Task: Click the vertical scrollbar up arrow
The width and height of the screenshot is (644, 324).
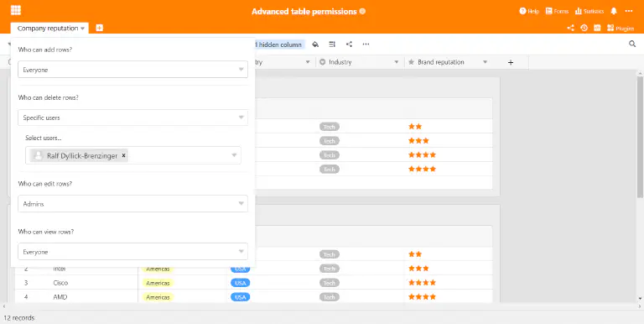Action: point(640,74)
